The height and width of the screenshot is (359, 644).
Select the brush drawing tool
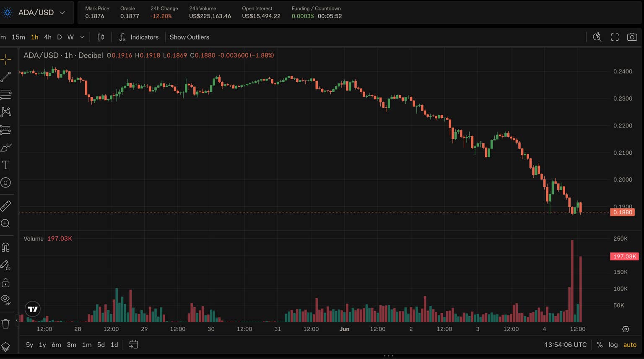(x=6, y=148)
